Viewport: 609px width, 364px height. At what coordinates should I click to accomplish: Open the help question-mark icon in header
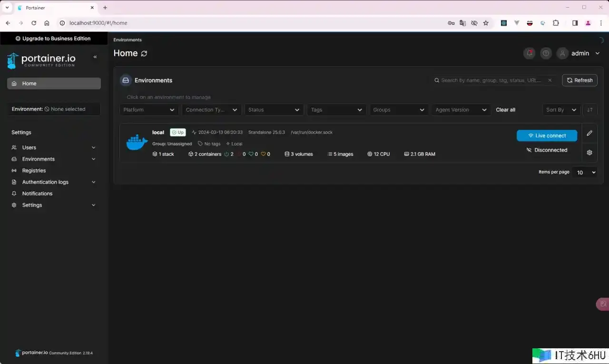[546, 53]
